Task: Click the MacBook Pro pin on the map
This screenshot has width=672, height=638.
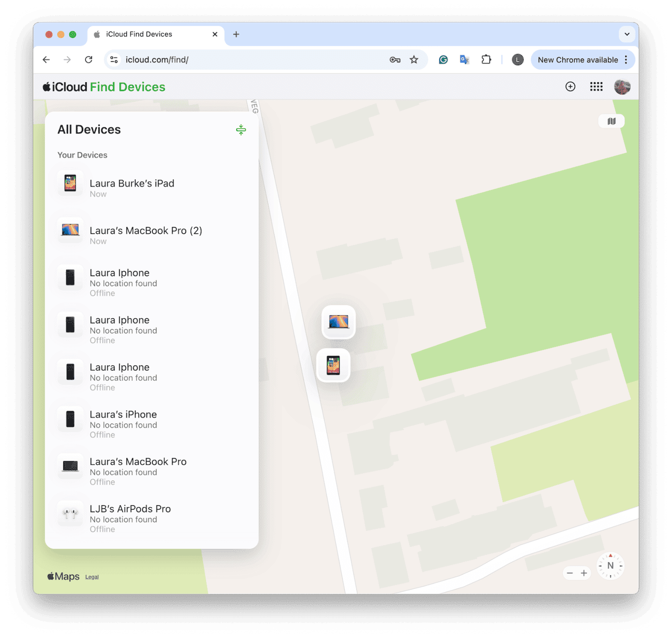Action: click(339, 322)
